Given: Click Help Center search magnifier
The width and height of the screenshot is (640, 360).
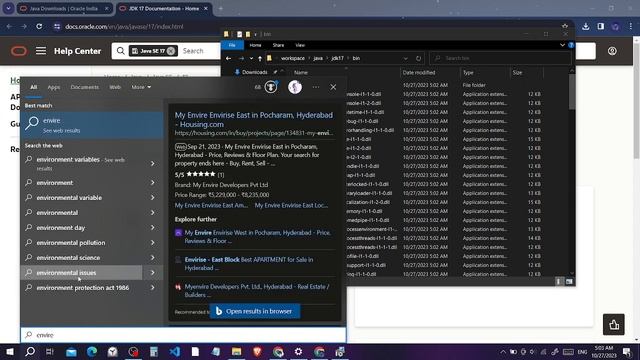Looking at the screenshot, I should [121, 51].
